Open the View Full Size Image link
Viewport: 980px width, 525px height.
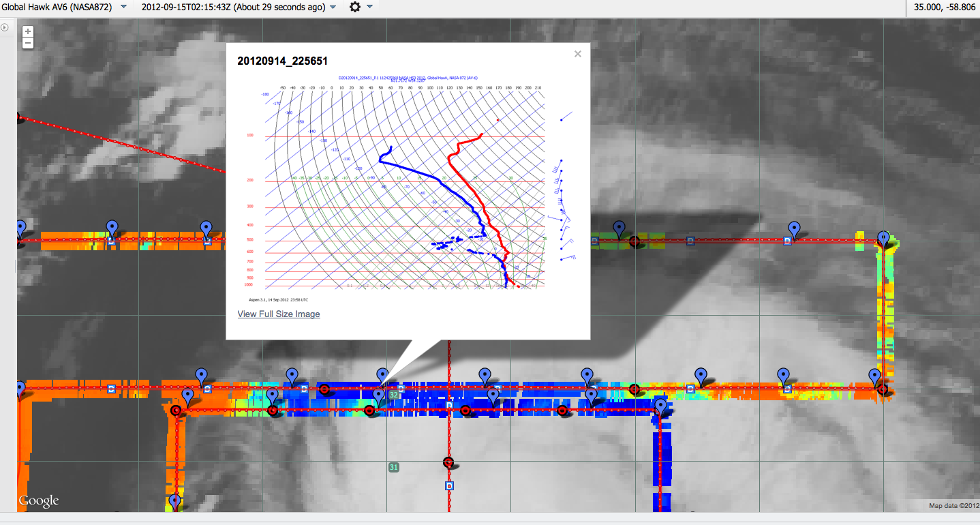pyautogui.click(x=278, y=314)
